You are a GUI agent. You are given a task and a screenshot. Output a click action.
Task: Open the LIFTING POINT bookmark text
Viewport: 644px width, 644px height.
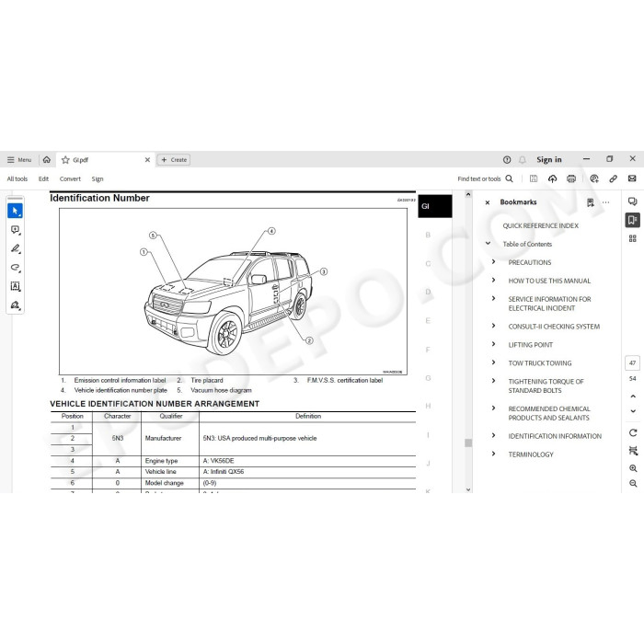(531, 345)
